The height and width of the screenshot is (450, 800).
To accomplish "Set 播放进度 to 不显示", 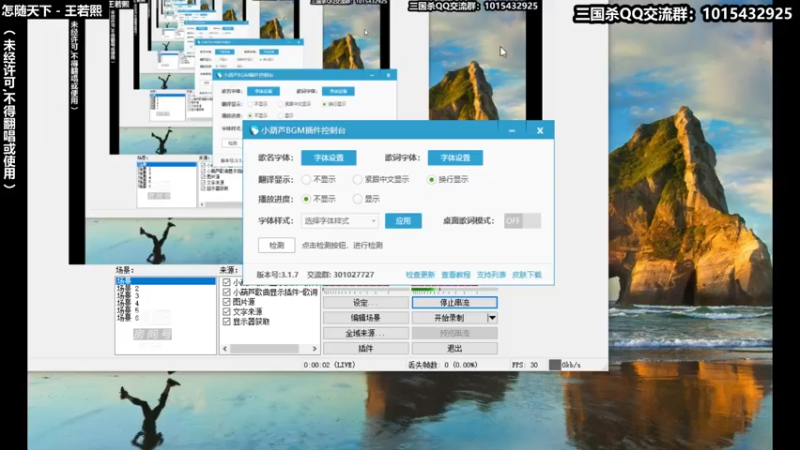I will point(306,199).
